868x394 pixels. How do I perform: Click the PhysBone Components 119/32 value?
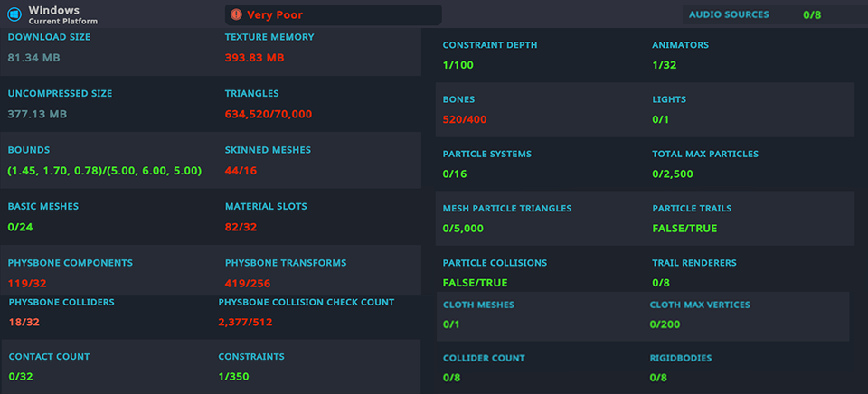(27, 284)
